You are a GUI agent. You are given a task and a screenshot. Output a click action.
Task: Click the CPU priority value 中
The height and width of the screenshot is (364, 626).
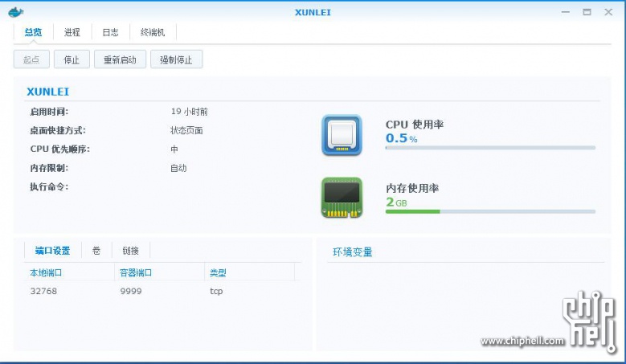coord(174,149)
